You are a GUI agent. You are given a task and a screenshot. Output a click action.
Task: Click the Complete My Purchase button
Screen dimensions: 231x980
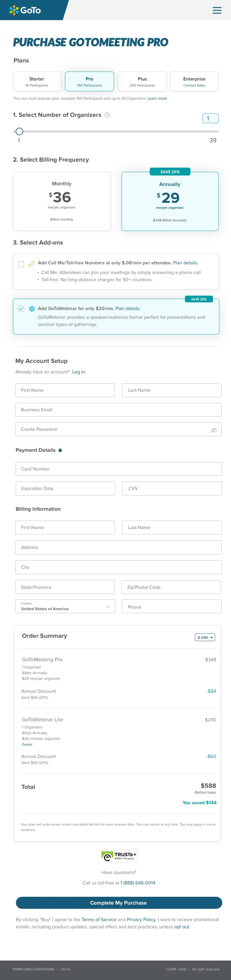coord(119,903)
